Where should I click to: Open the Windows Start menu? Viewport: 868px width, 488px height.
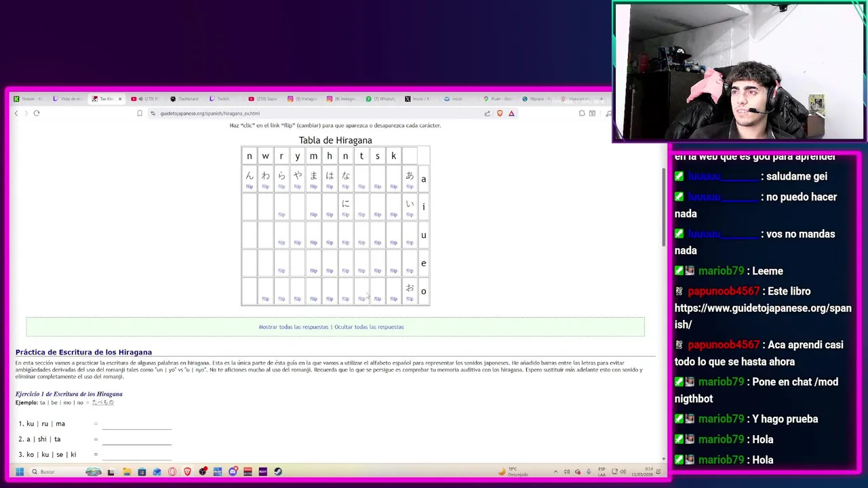point(19,472)
